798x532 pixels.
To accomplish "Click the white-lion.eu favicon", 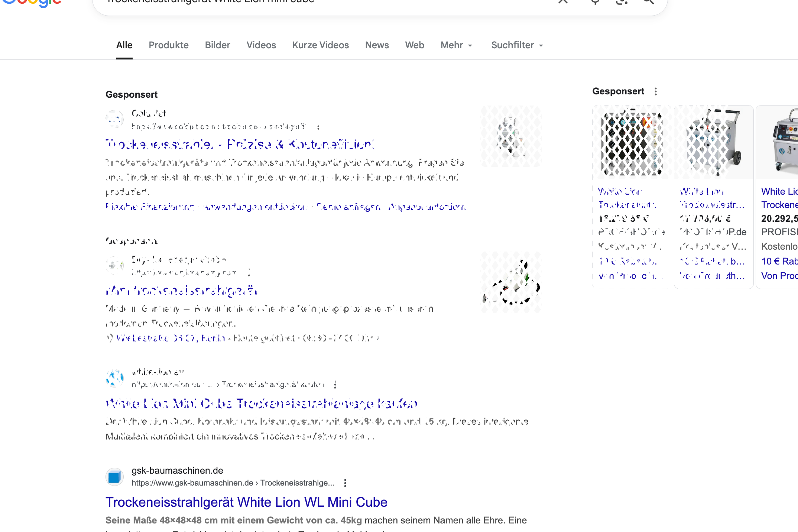I will [115, 378].
